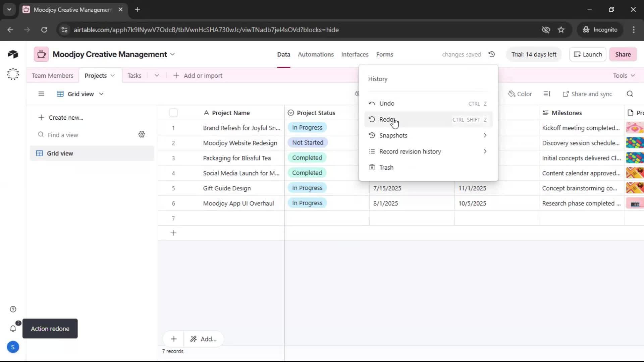Bookmark this page with the star icon
Image resolution: width=644 pixels, height=362 pixels.
click(561, 30)
